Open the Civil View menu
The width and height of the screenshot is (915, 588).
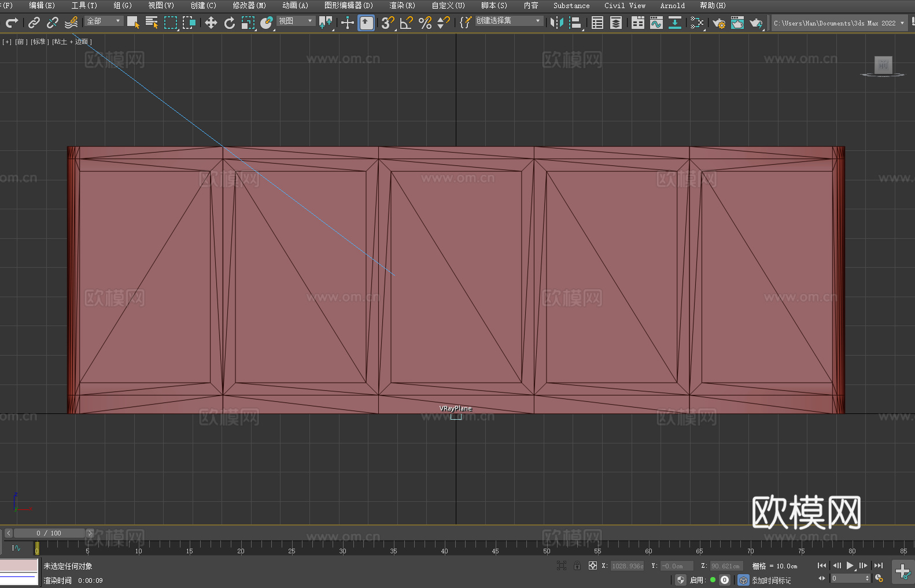pos(625,5)
